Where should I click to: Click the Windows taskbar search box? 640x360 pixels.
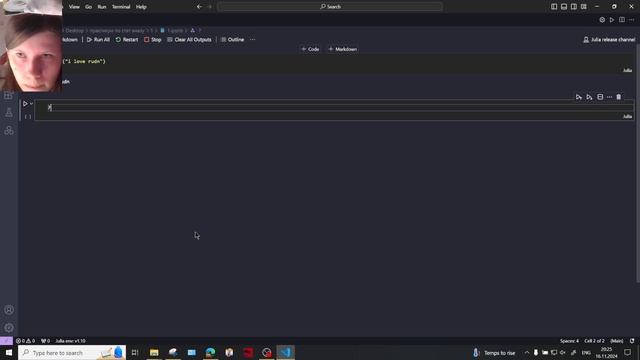(72, 352)
